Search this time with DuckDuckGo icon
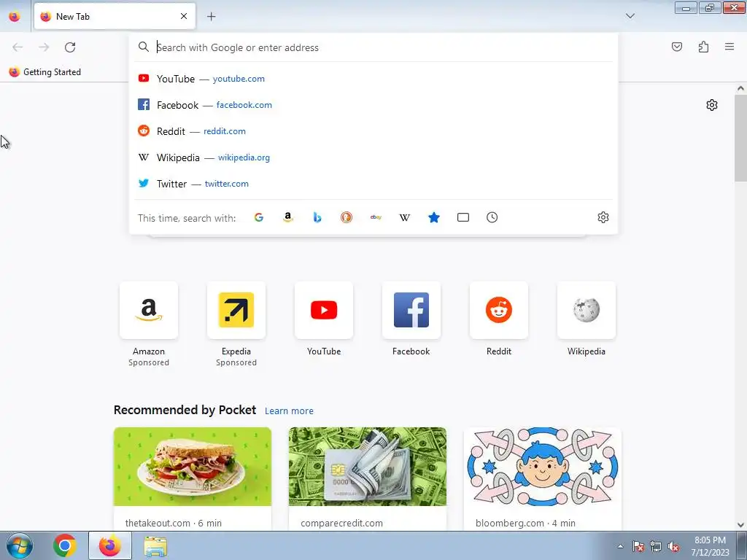 coord(347,217)
